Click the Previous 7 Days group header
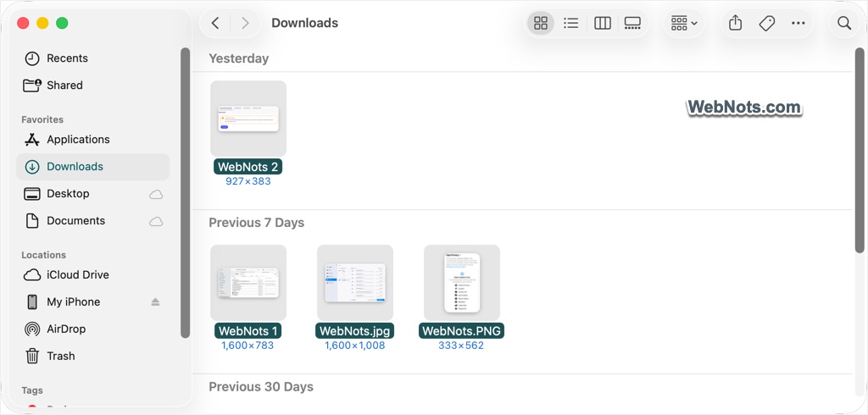This screenshot has height=415, width=868. [x=256, y=223]
